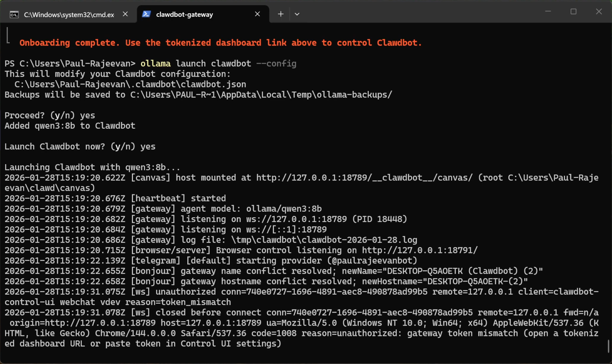The image size is (612, 364).
Task: Close the clawdbot-gateway tab
Action: (257, 14)
